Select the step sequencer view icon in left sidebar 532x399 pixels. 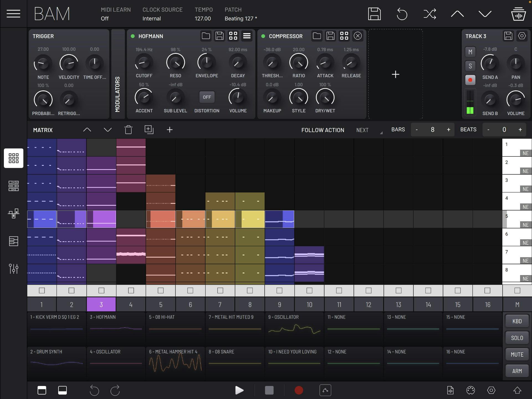coord(13,186)
